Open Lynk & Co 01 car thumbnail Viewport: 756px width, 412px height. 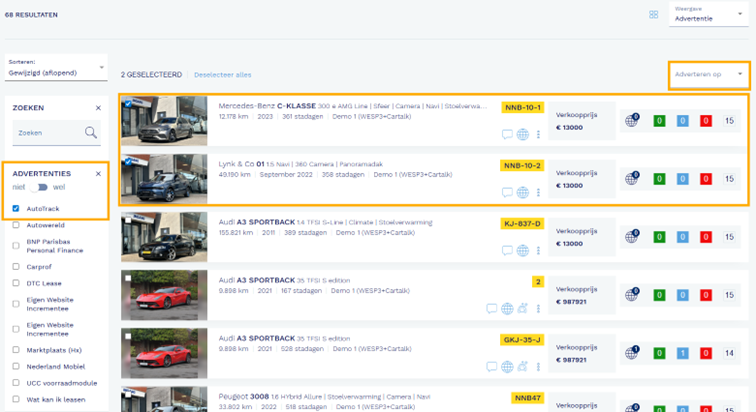click(x=164, y=179)
